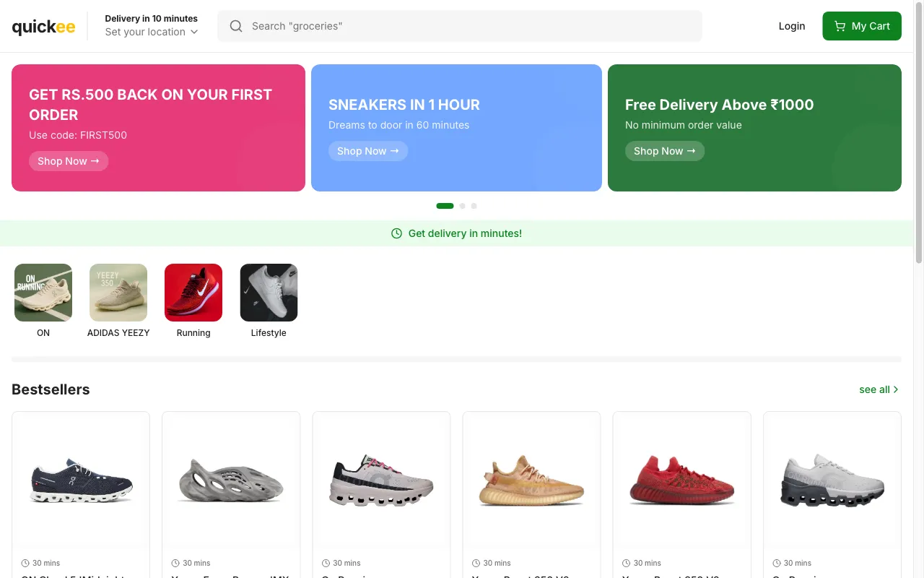Click Shop Now on the pink FIRST500 banner
The width and height of the screenshot is (924, 578).
pyautogui.click(x=69, y=161)
